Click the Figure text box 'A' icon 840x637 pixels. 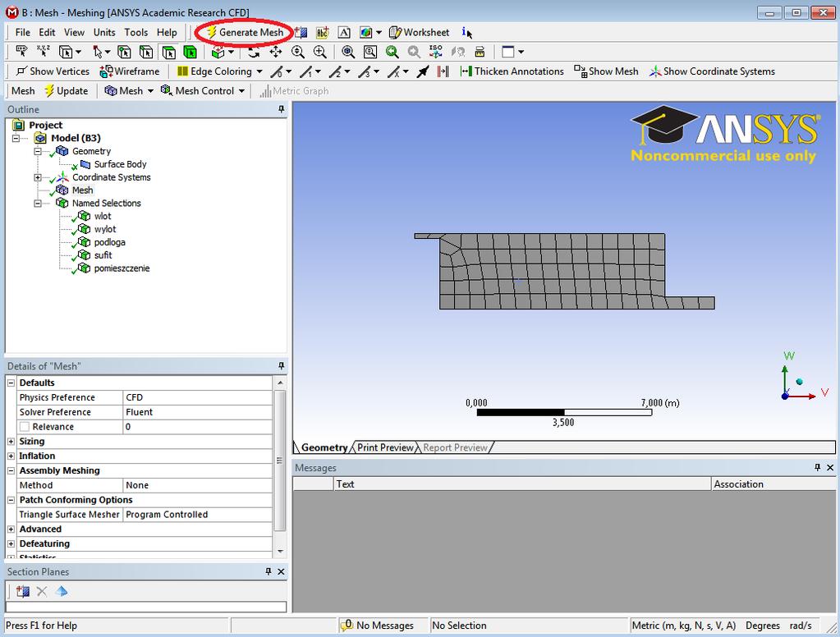344,33
